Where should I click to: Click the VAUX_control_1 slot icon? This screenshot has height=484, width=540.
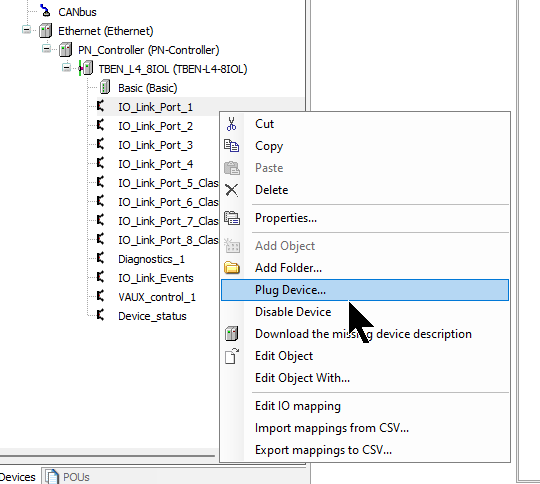coord(100,296)
